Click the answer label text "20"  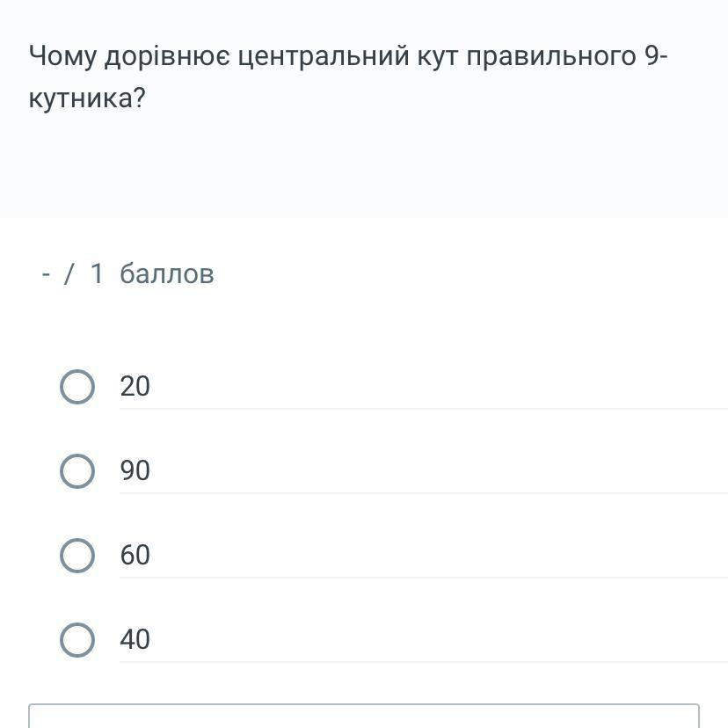[135, 387]
